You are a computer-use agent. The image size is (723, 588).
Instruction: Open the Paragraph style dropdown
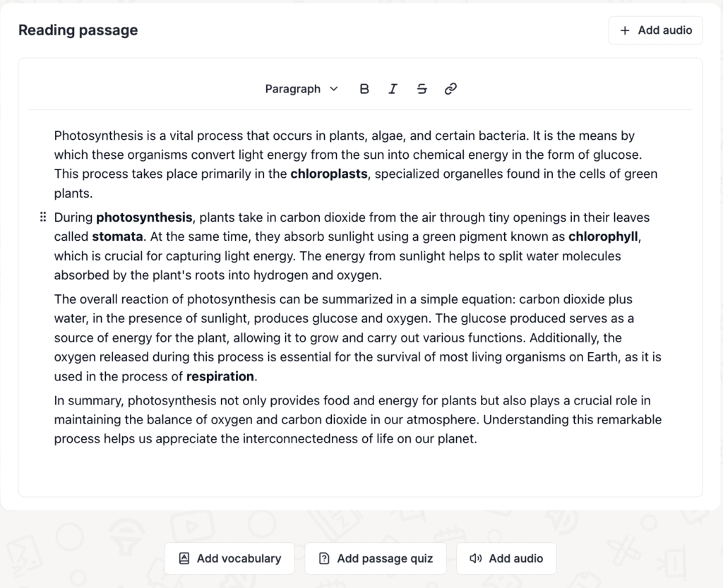(x=301, y=89)
